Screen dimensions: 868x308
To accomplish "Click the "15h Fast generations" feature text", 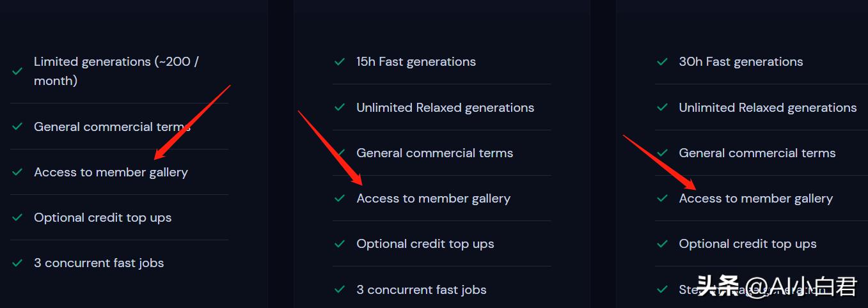I will [416, 62].
